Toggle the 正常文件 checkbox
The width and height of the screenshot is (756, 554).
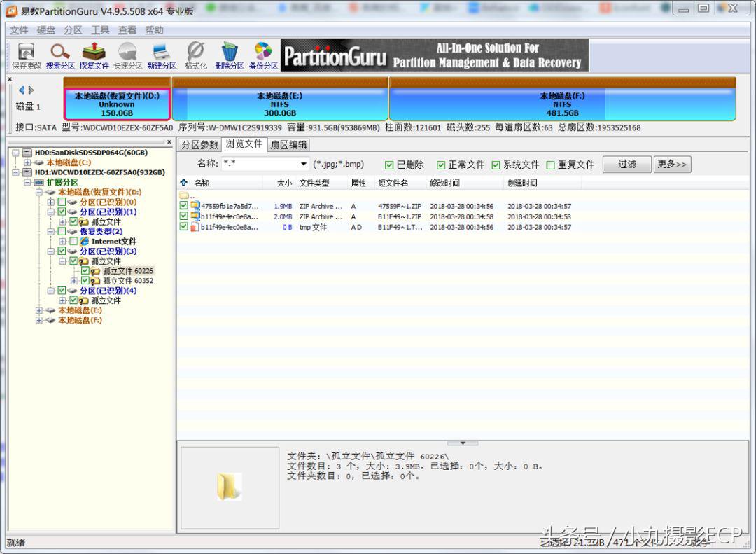pyautogui.click(x=441, y=165)
